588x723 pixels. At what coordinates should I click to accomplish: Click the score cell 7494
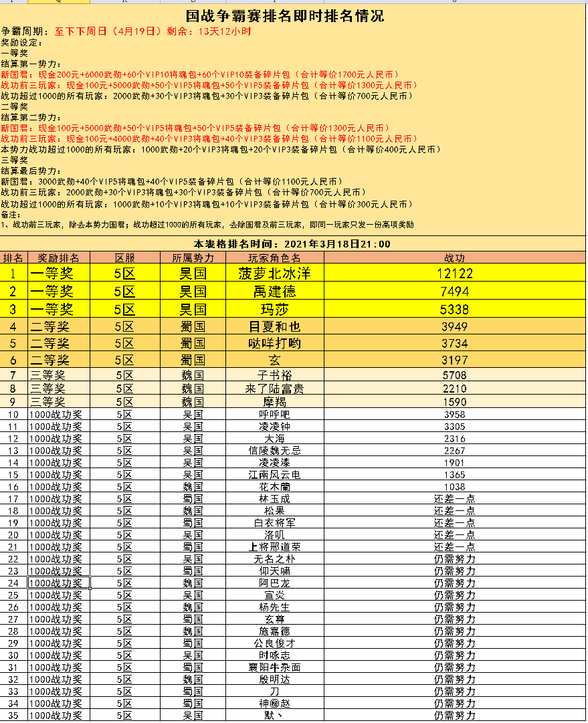click(x=455, y=292)
